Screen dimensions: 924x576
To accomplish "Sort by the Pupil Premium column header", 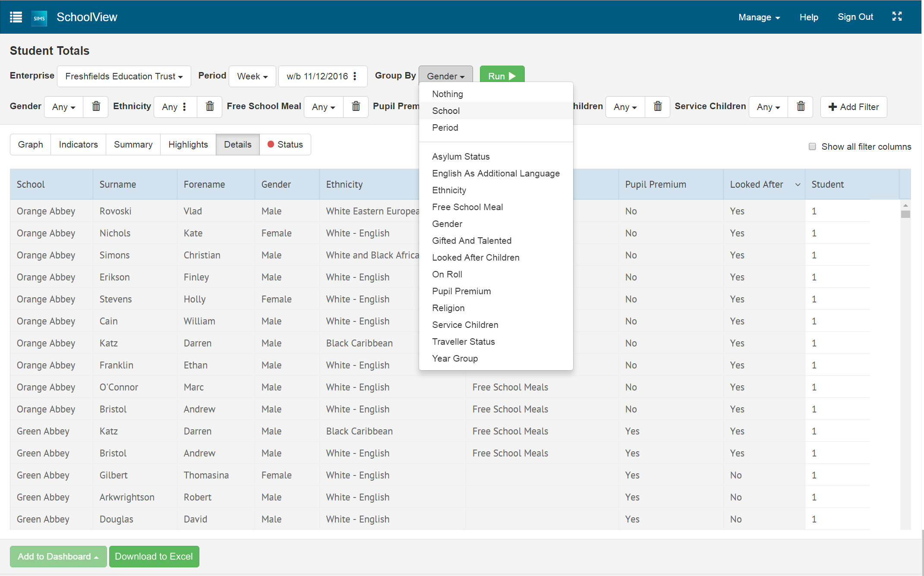I will coord(671,185).
